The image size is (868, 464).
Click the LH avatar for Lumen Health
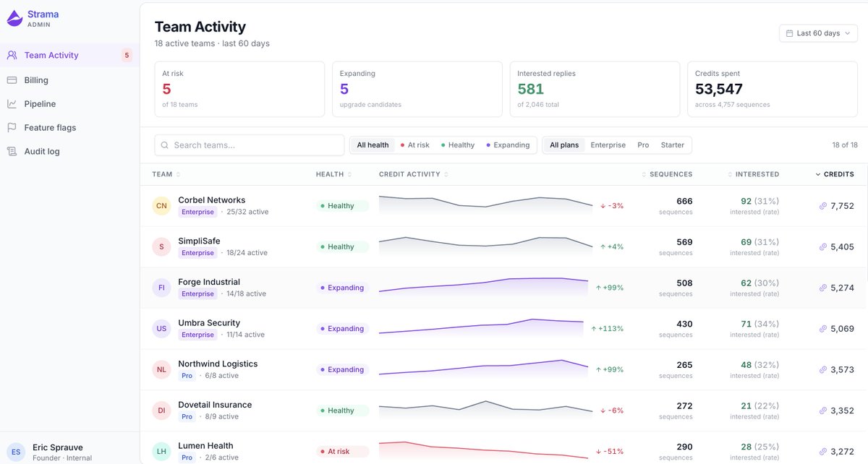161,452
